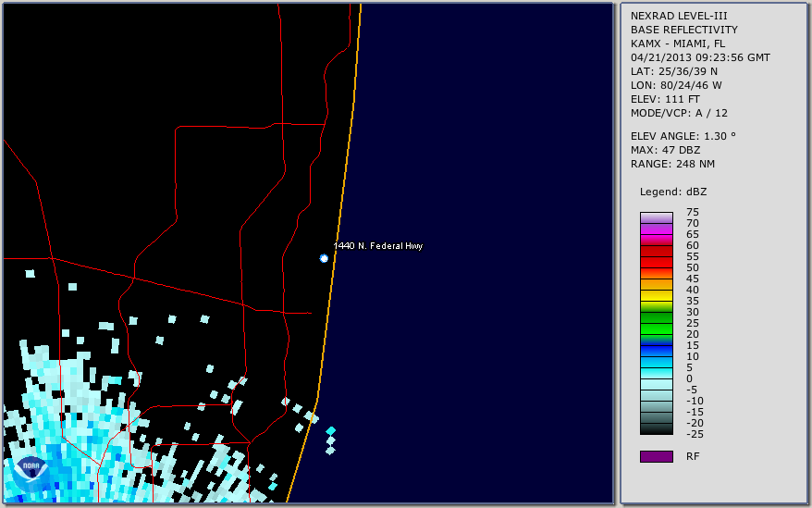Select the BASE REFLECTIVITY text line

click(684, 30)
